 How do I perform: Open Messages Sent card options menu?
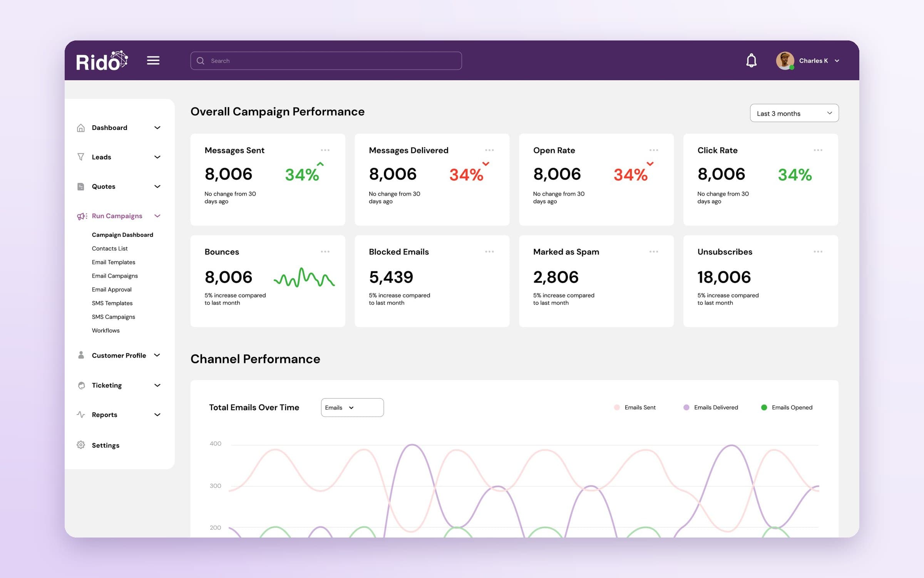[x=325, y=150]
